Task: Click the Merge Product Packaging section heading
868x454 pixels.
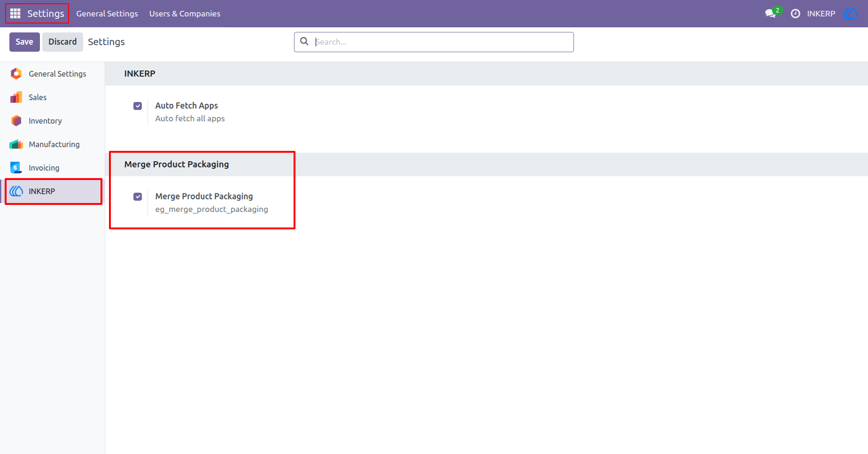Action: [177, 164]
